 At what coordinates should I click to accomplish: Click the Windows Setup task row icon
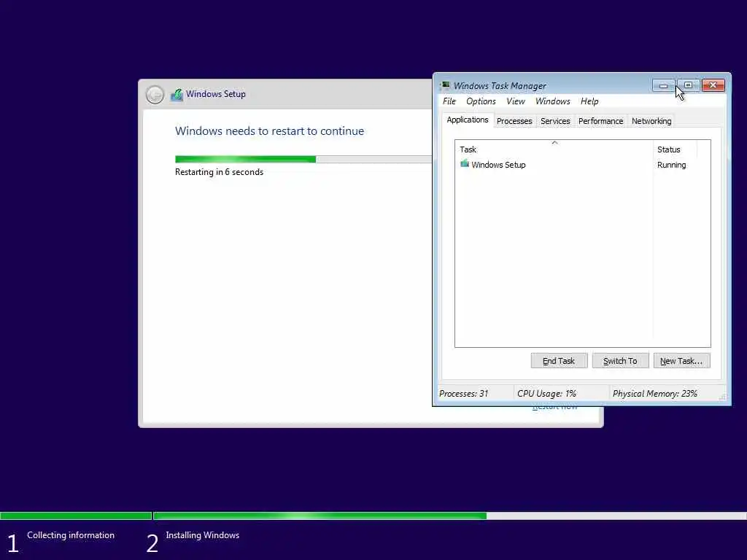(465, 164)
